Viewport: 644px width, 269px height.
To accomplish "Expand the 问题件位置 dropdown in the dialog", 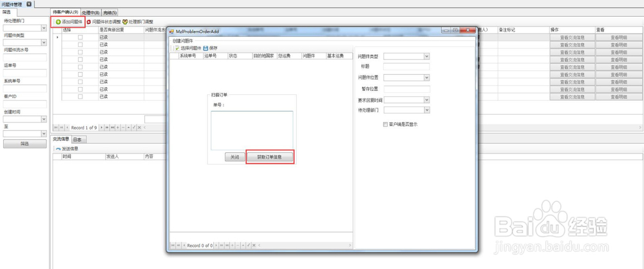I will [427, 77].
